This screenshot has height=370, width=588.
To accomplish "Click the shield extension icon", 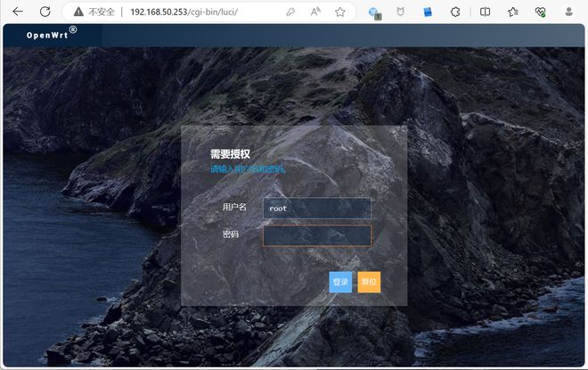I will tap(401, 12).
